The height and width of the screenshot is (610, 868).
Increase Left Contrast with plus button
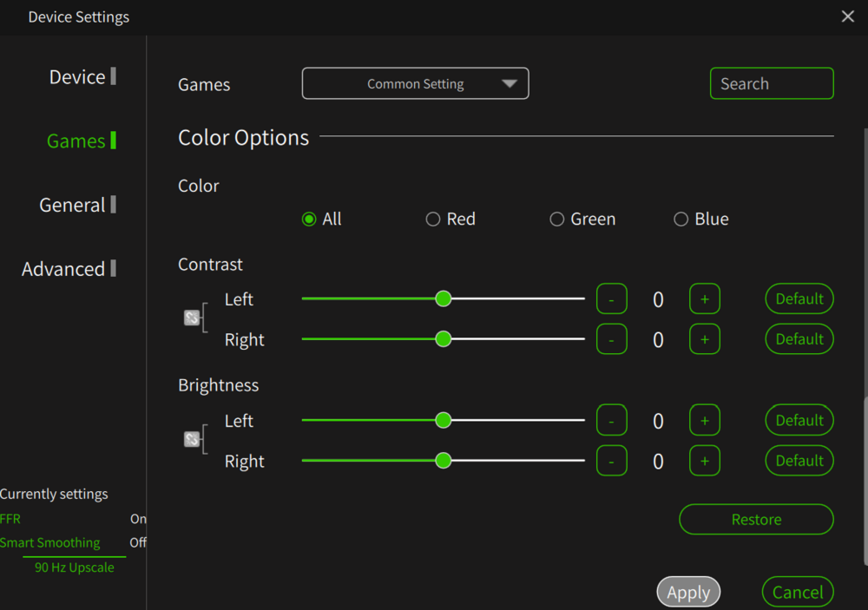tap(704, 299)
